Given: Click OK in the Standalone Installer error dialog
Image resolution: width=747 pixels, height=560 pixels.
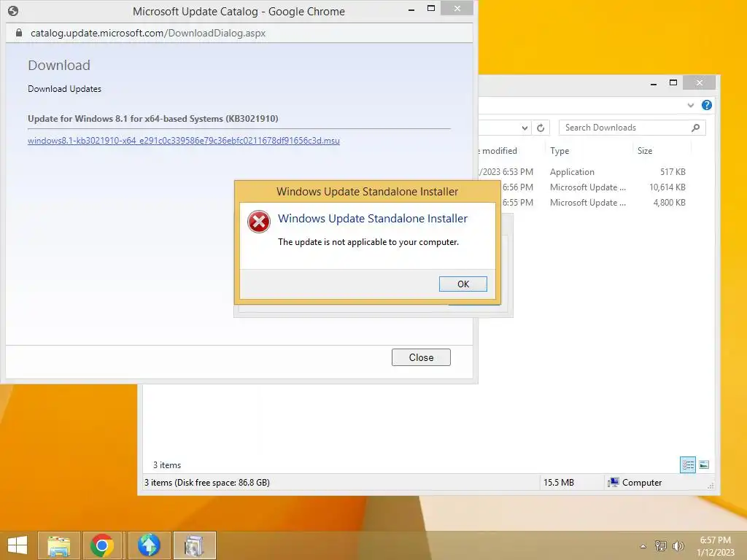Looking at the screenshot, I should [x=462, y=284].
